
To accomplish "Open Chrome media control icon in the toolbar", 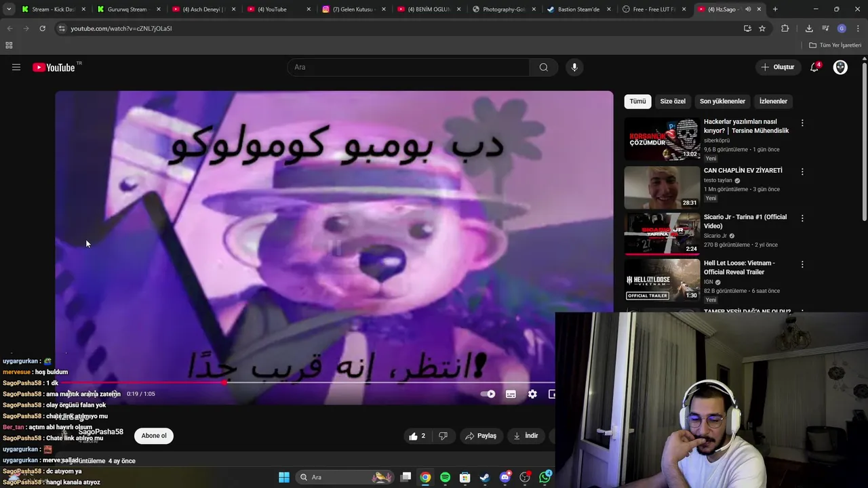I will 825,28.
